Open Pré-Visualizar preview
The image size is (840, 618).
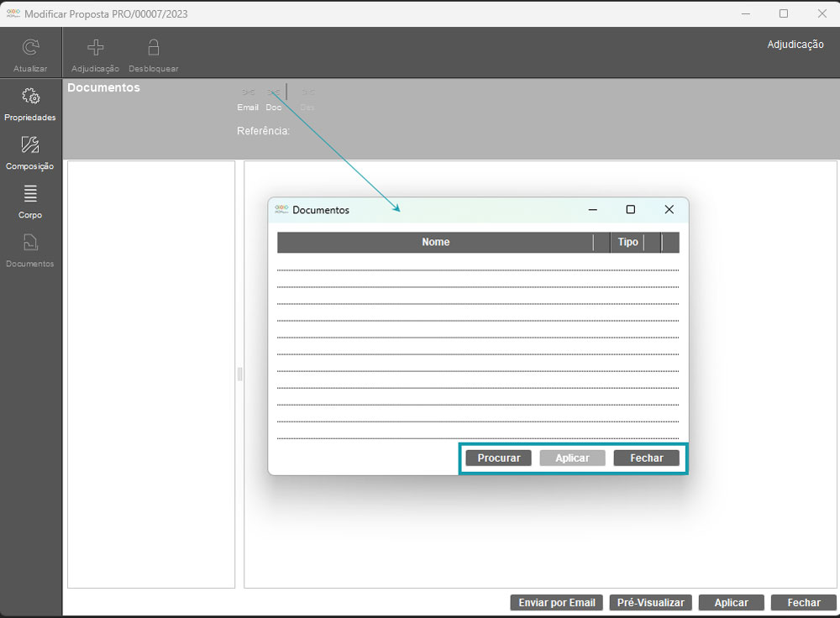pos(650,603)
